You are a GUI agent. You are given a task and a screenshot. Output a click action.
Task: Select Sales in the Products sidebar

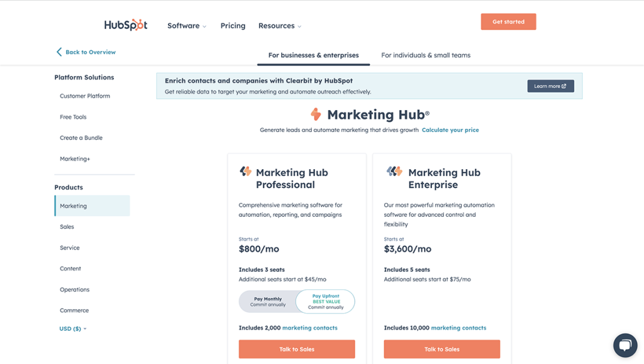coord(66,227)
